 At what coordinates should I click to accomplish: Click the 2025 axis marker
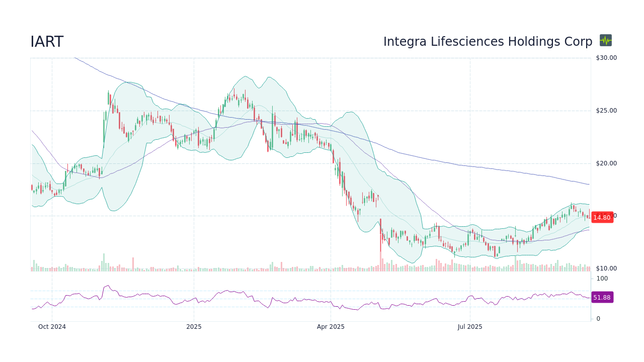[x=194, y=326]
